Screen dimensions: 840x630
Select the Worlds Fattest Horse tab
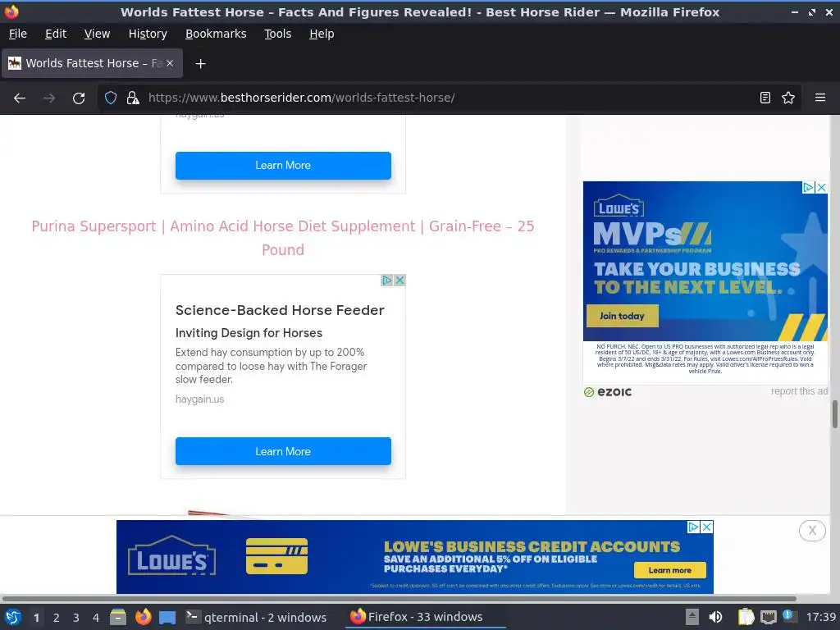pyautogui.click(x=92, y=63)
